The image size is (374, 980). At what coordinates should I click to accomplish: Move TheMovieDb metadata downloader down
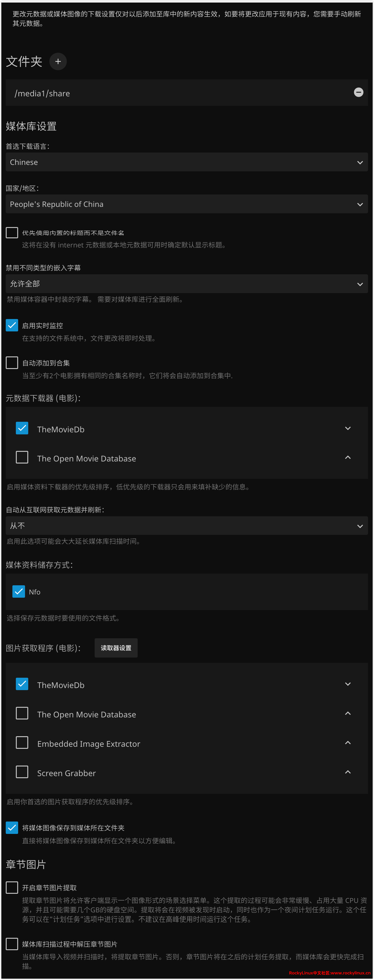(347, 428)
